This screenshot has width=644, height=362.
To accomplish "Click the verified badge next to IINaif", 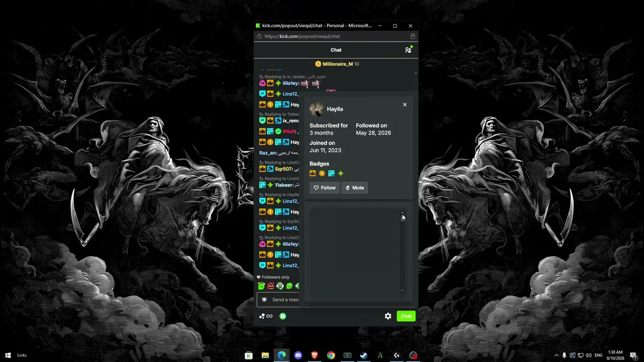I will click(278, 131).
